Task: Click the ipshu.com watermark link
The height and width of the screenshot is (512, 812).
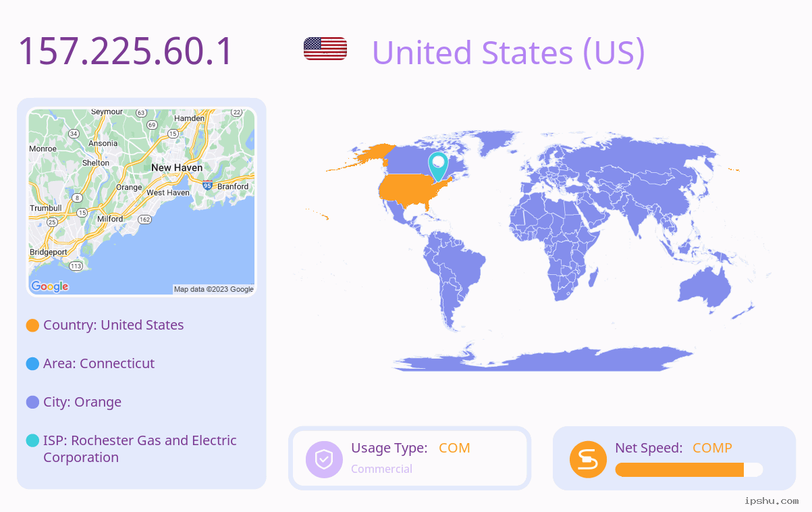Action: [x=772, y=501]
